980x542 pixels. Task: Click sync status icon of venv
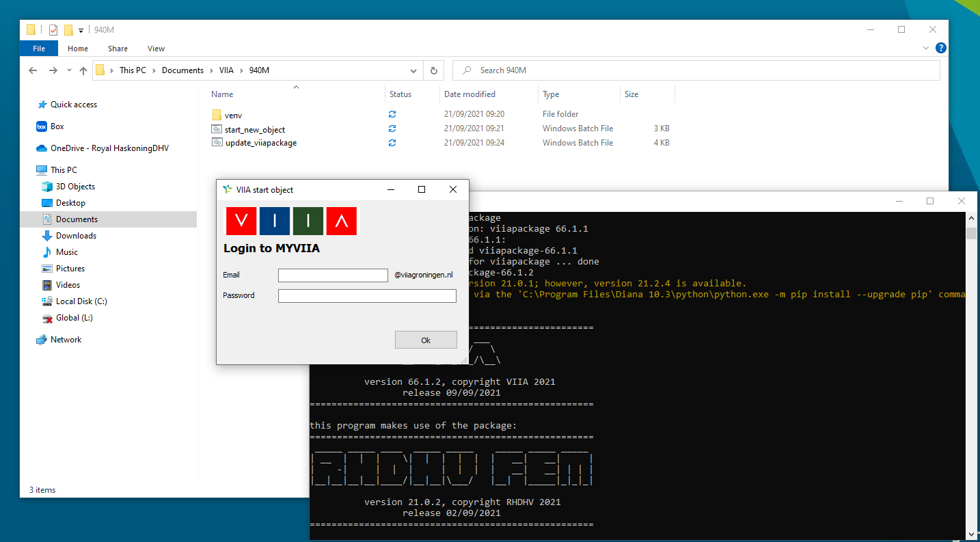pyautogui.click(x=392, y=115)
